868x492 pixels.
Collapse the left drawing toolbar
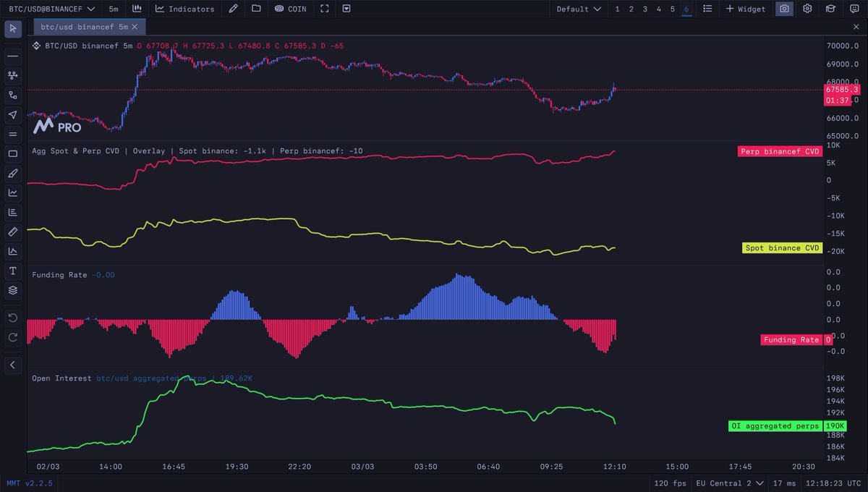coord(13,365)
